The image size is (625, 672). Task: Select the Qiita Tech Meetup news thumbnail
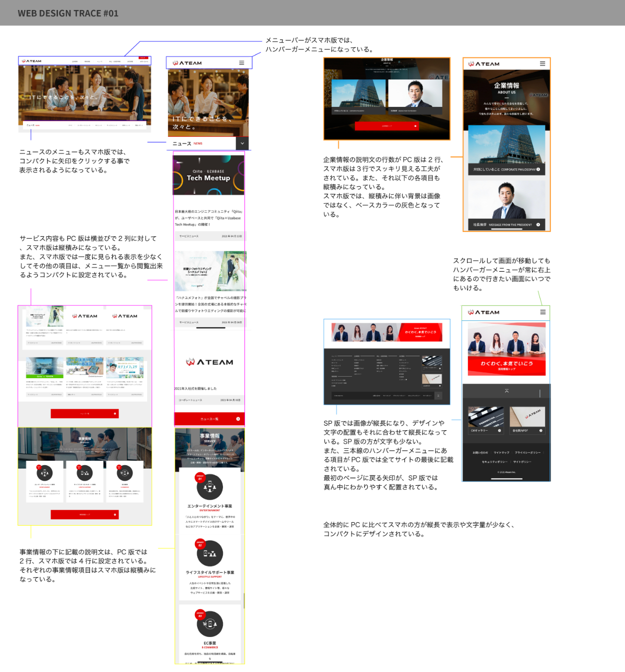pos(208,175)
